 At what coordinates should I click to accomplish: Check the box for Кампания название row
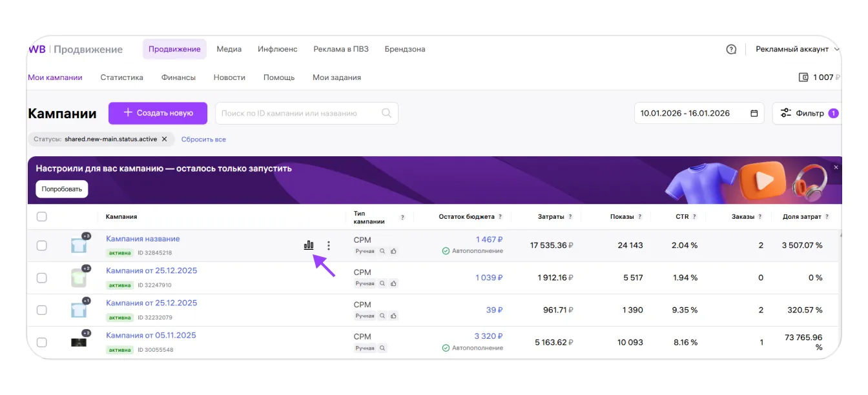(x=42, y=245)
